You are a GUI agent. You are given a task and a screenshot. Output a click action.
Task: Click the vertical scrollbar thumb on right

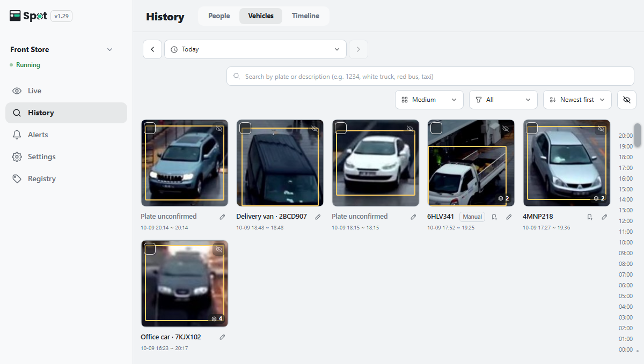(638, 135)
